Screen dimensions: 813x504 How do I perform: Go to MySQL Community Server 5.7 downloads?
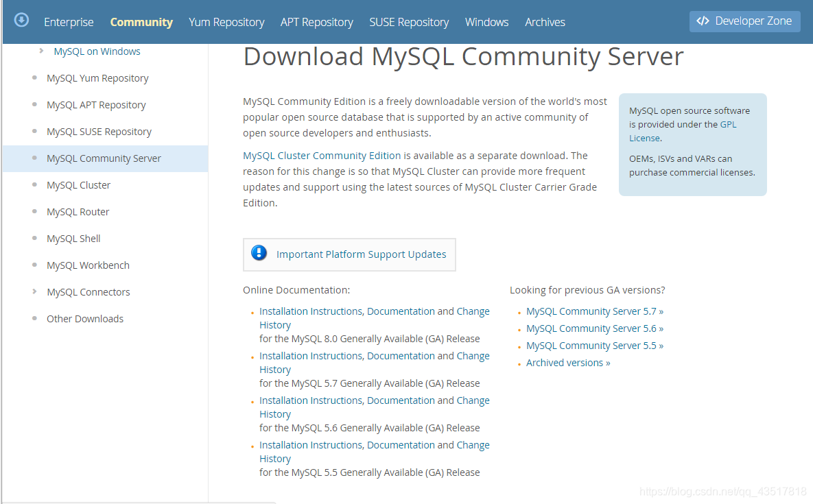(x=595, y=311)
